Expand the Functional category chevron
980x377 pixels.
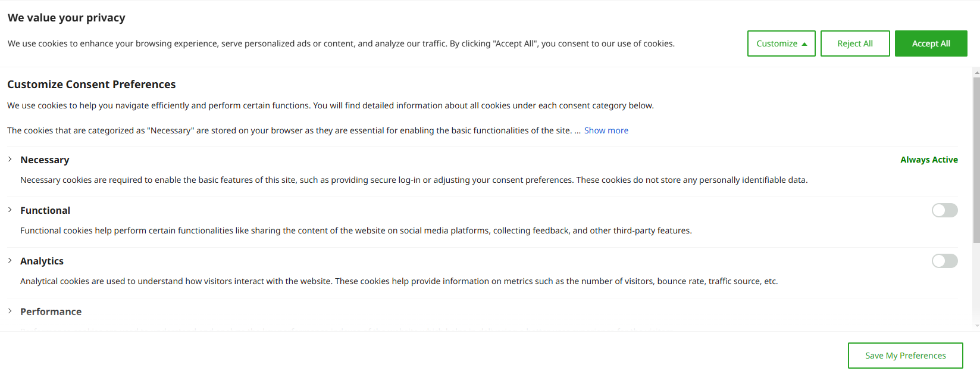[x=10, y=210]
